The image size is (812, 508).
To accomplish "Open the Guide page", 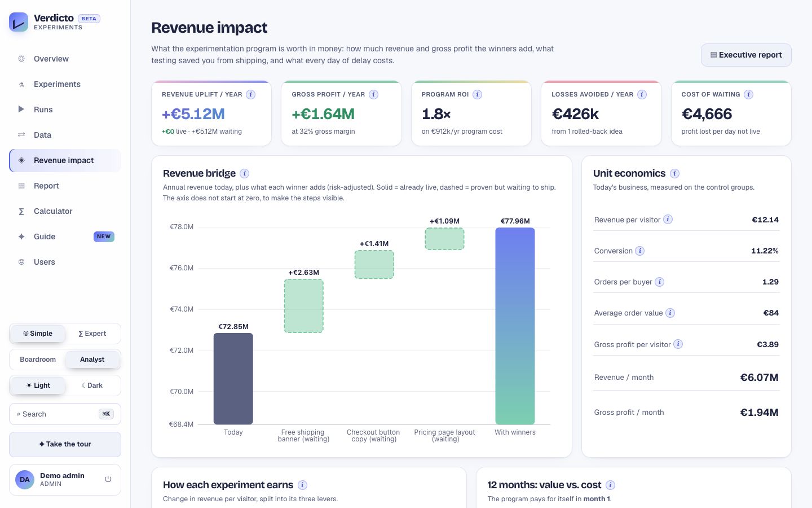I will [x=65, y=237].
